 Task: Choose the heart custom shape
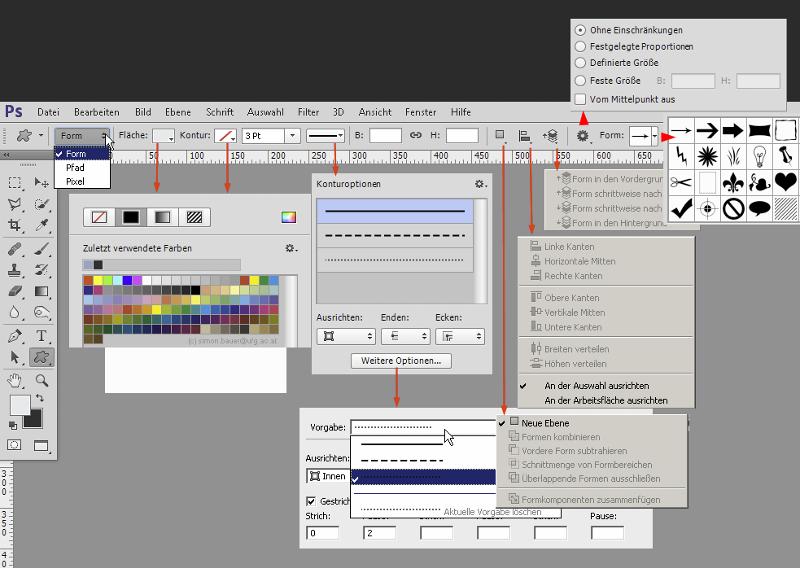coord(786,182)
